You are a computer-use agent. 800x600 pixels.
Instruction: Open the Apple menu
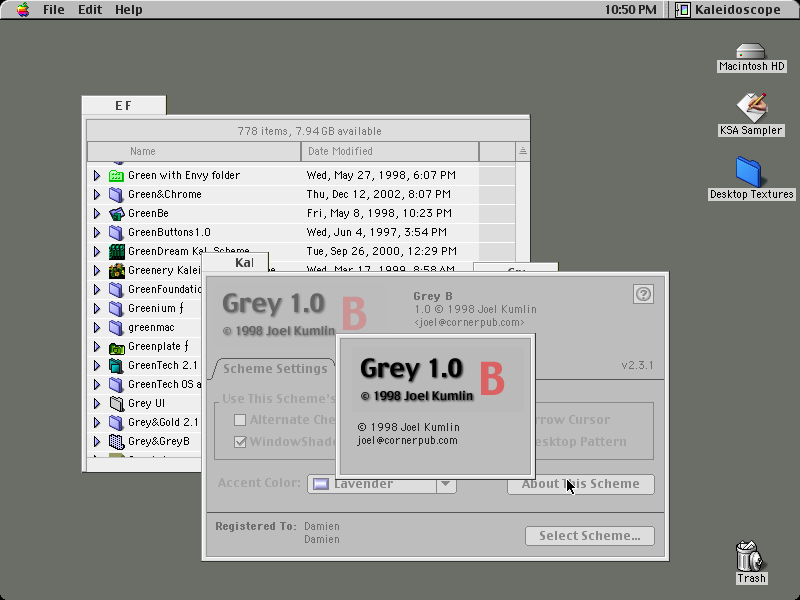tap(22, 10)
